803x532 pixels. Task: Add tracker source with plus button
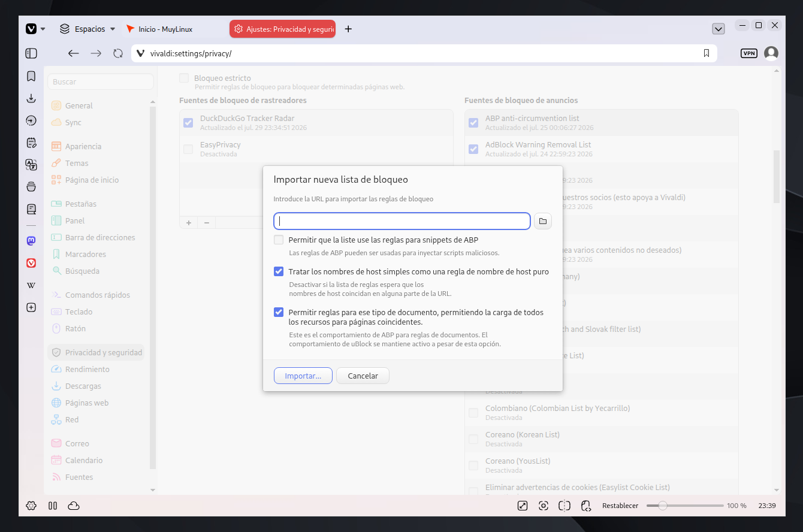click(188, 222)
